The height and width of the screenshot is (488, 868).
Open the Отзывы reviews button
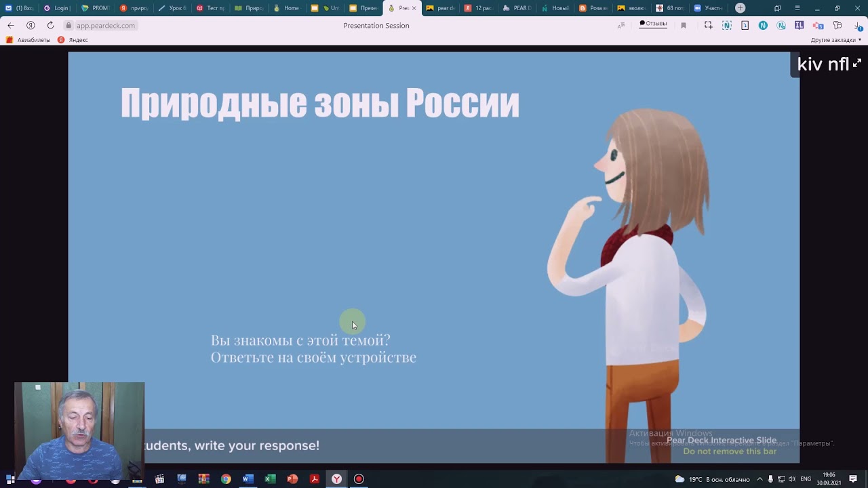click(653, 24)
